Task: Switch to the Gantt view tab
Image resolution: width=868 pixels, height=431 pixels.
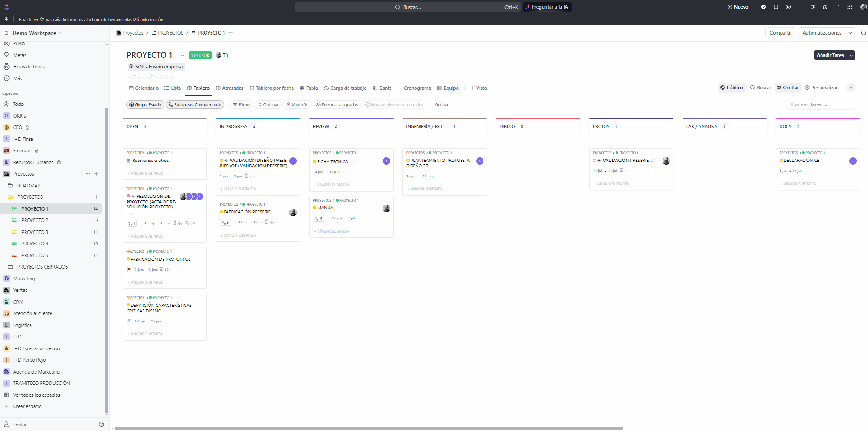Action: click(382, 88)
